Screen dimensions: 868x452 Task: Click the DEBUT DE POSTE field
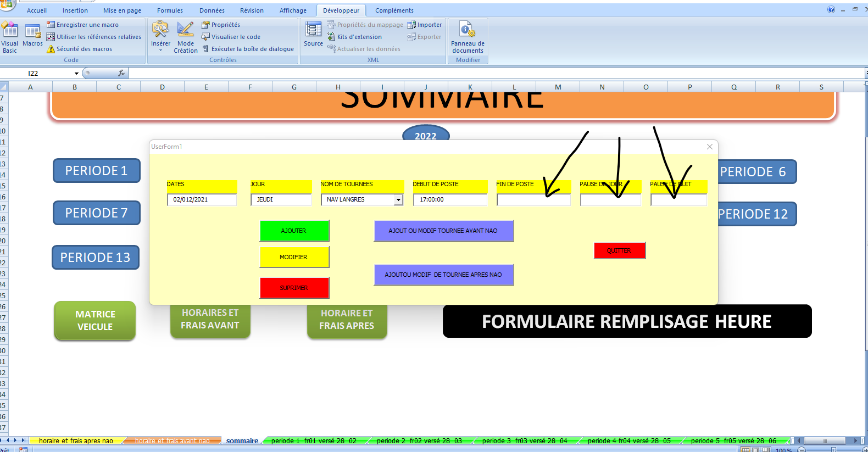450,199
